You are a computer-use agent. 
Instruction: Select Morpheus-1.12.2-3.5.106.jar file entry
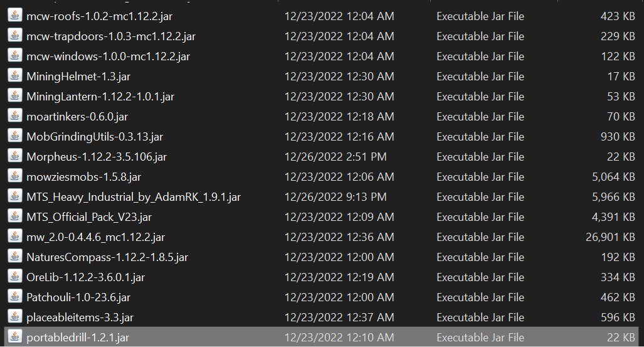[97, 157]
